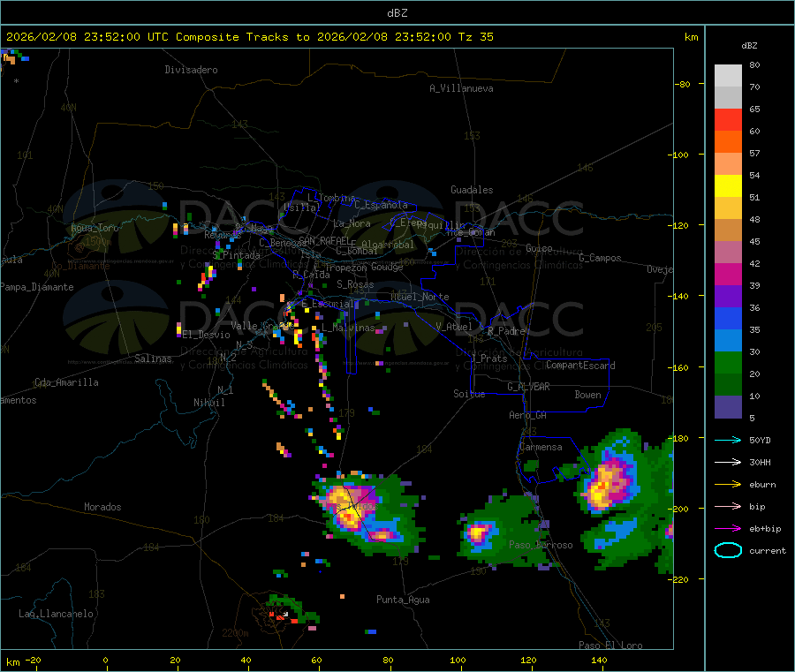Click the R_Padre map label
Image resolution: width=795 pixels, height=672 pixels.
click(506, 331)
